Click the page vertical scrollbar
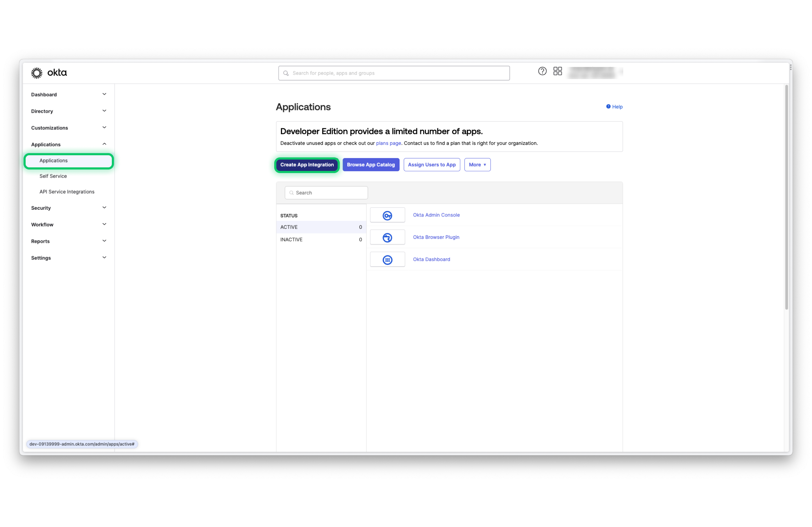Viewport: 812px width, 527px height. 786,198
